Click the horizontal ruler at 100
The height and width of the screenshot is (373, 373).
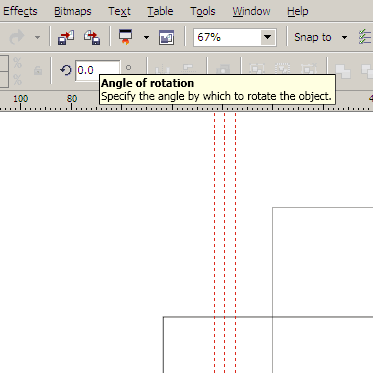20,99
